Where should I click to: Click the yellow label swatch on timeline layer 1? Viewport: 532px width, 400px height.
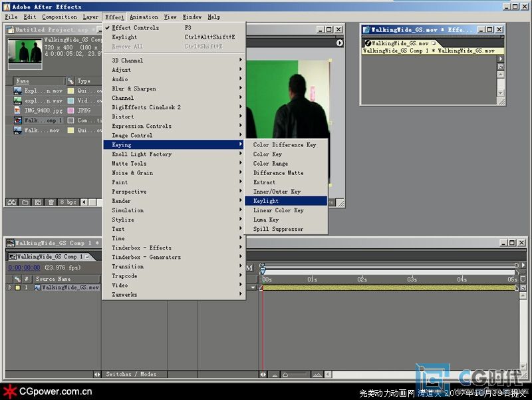pyautogui.click(x=18, y=288)
